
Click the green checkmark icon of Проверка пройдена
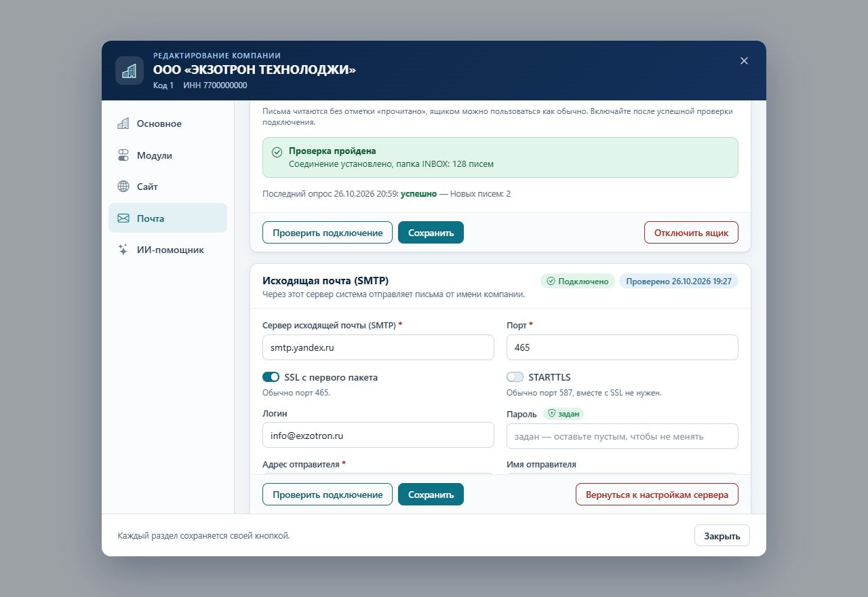[x=277, y=152]
